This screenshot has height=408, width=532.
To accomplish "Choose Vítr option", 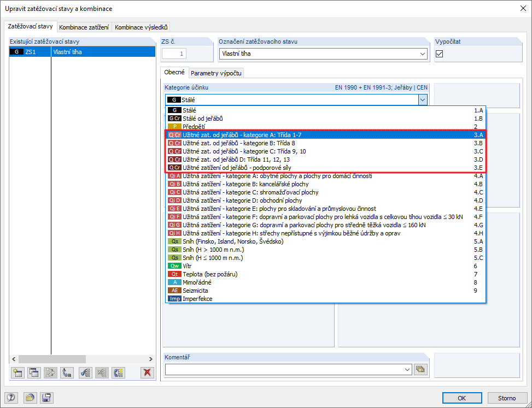I will click(326, 266).
